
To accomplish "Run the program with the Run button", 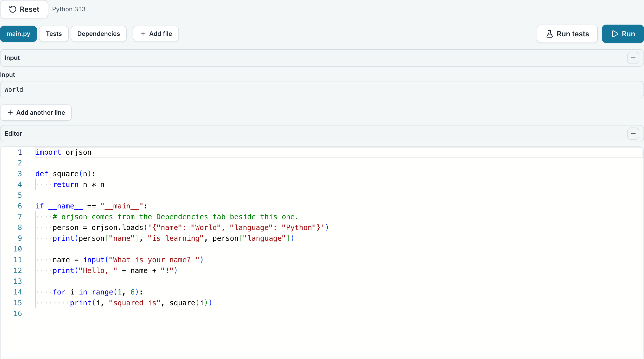I will coord(623,34).
